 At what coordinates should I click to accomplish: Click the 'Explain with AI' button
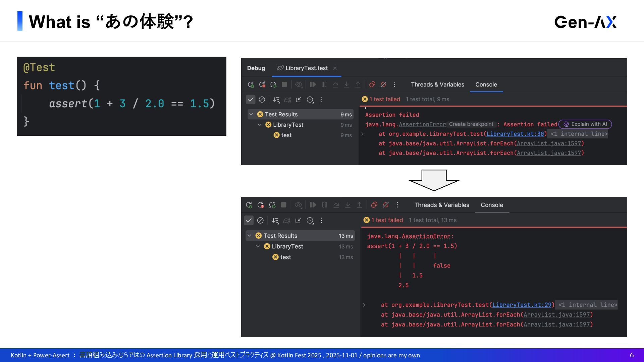click(585, 124)
